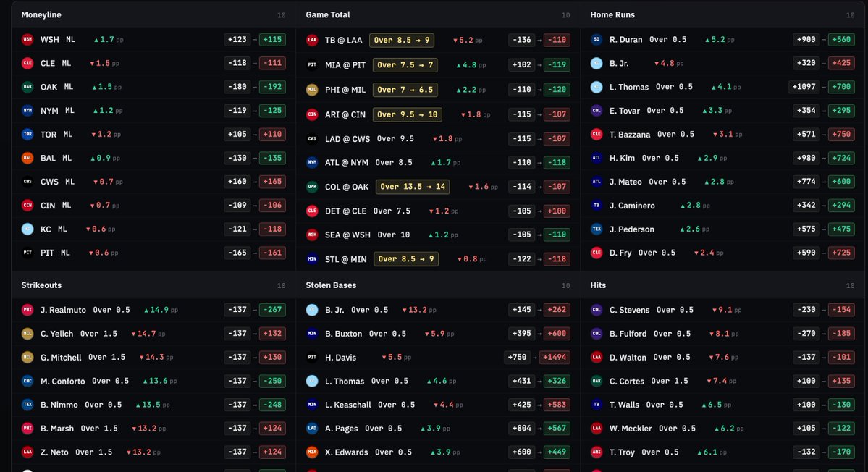Click the J. Caminero player name
The height and width of the screenshot is (472, 868).
632,206
